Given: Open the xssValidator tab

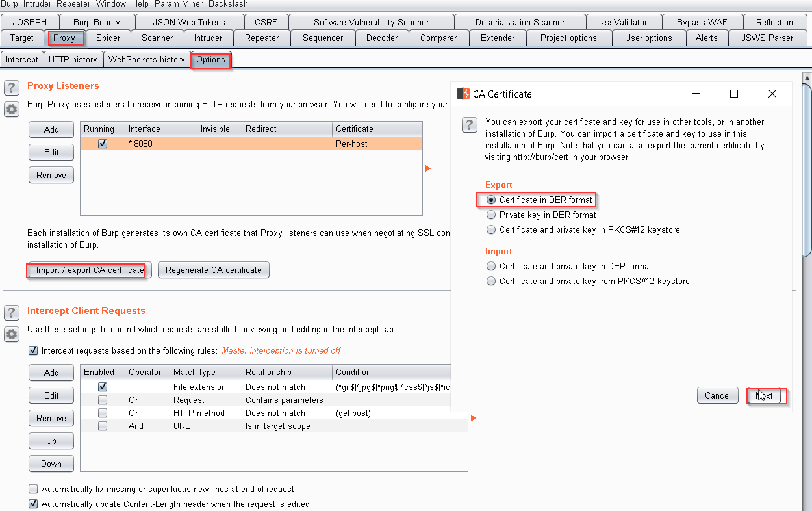Looking at the screenshot, I should [624, 22].
